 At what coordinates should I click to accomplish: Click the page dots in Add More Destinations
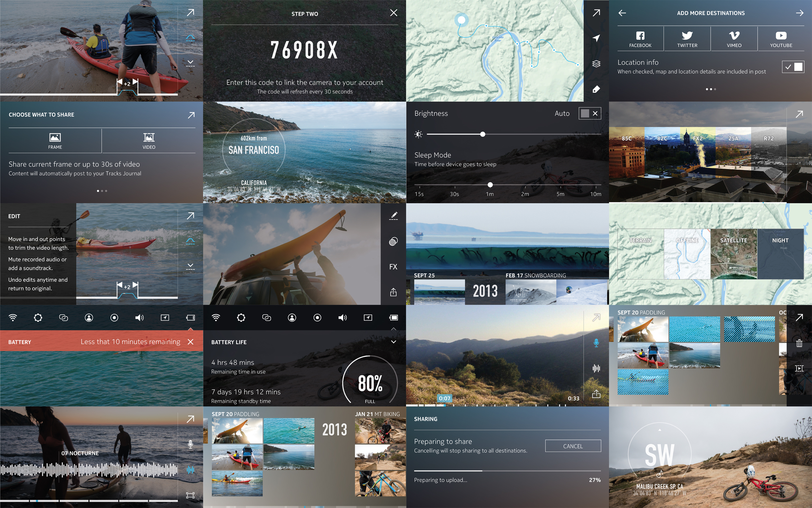coord(711,89)
